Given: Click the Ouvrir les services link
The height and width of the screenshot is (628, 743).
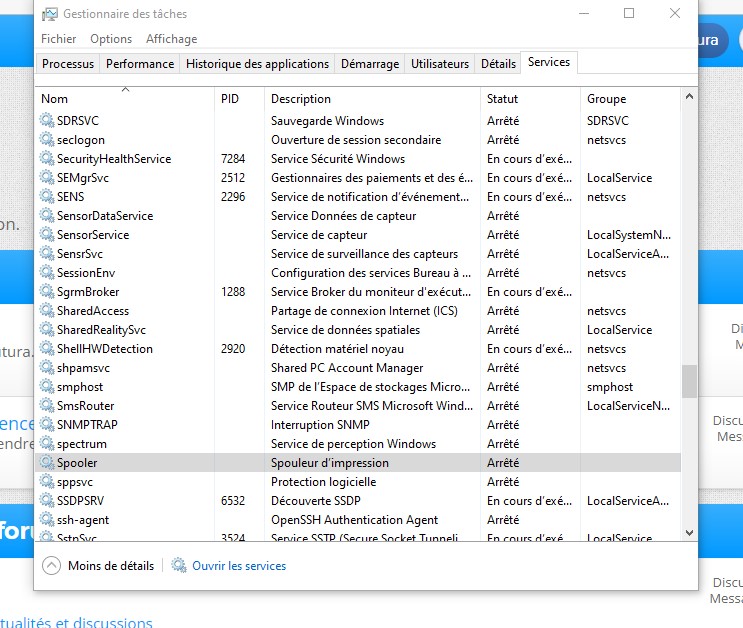Looking at the screenshot, I should pyautogui.click(x=239, y=566).
